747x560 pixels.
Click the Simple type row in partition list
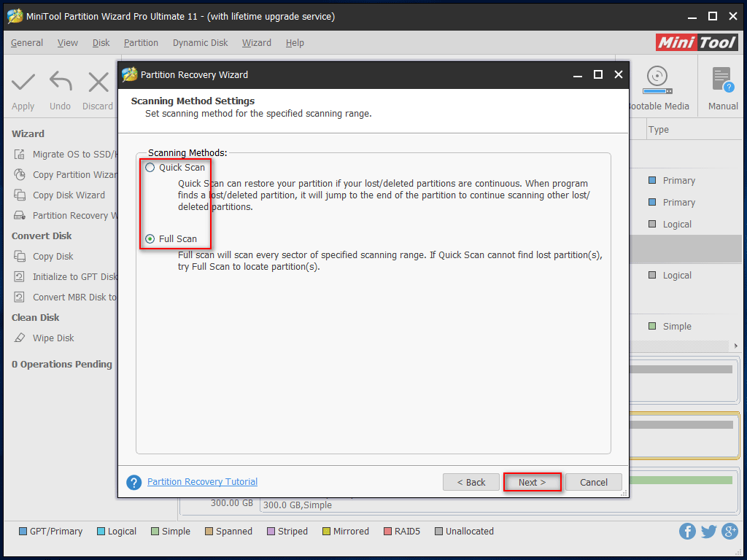click(x=676, y=326)
